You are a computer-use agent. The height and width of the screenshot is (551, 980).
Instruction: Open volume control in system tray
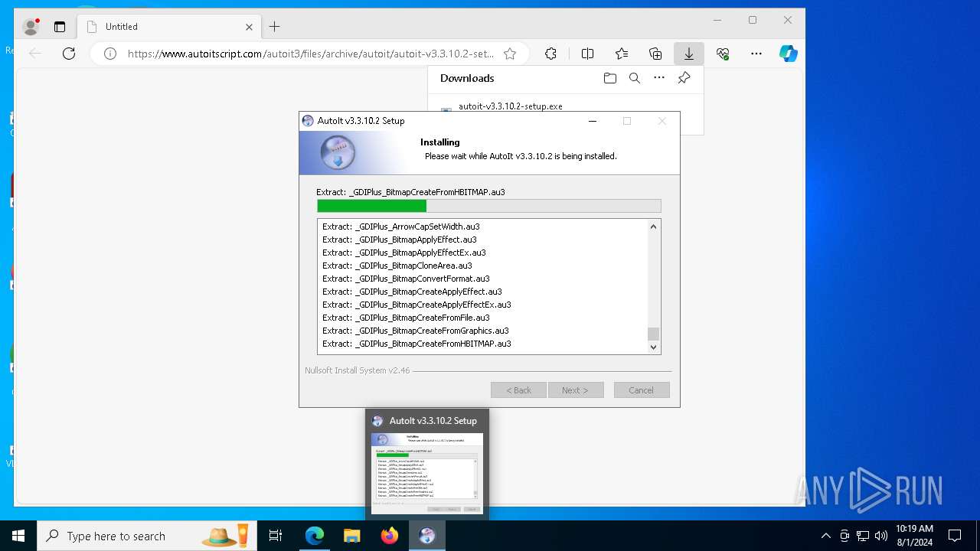pyautogui.click(x=881, y=536)
